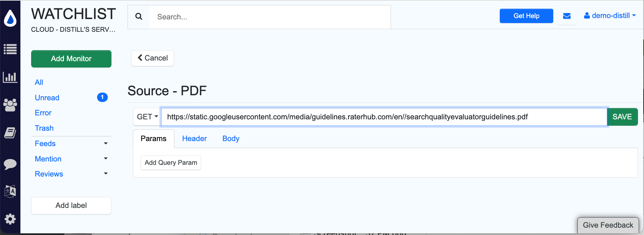Open the speech bubble icon in sidebar
The width and height of the screenshot is (644, 235).
pos(10,164)
